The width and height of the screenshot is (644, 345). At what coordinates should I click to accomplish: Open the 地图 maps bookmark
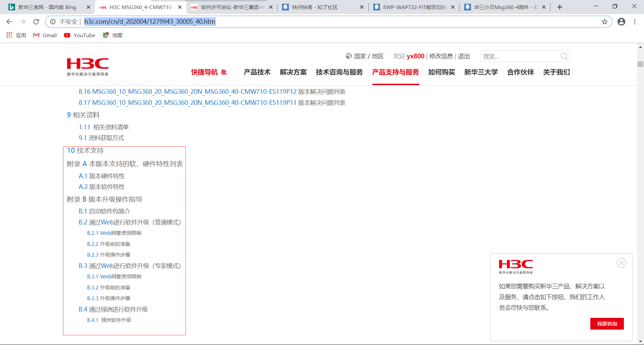pyautogui.click(x=113, y=35)
